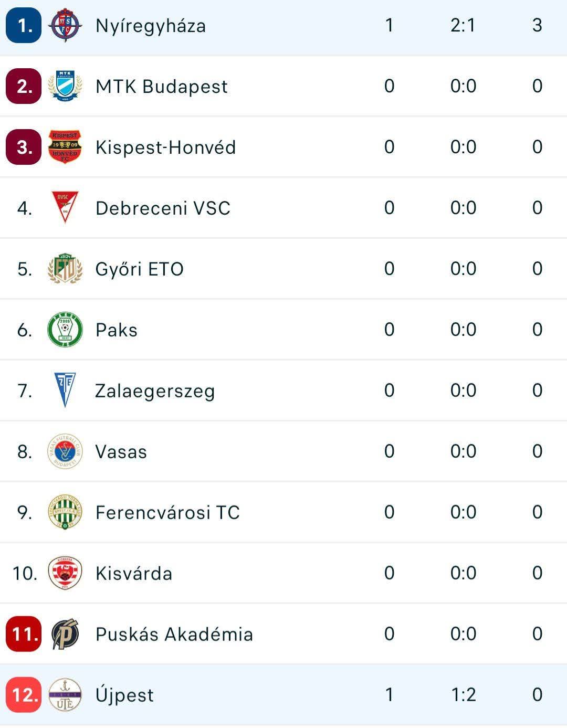This screenshot has width=567, height=728.
Task: Select the Kispest-Honvéd crest icon
Action: 65,147
